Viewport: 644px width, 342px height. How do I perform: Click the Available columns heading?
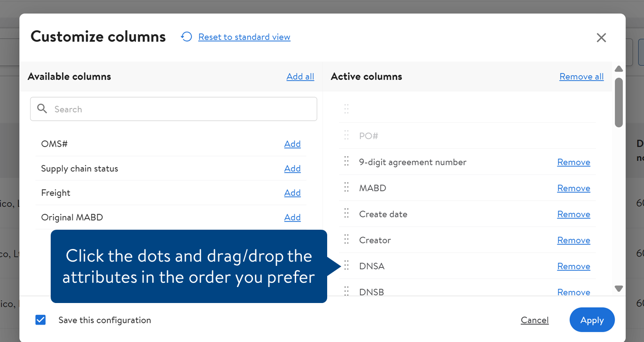(x=69, y=77)
